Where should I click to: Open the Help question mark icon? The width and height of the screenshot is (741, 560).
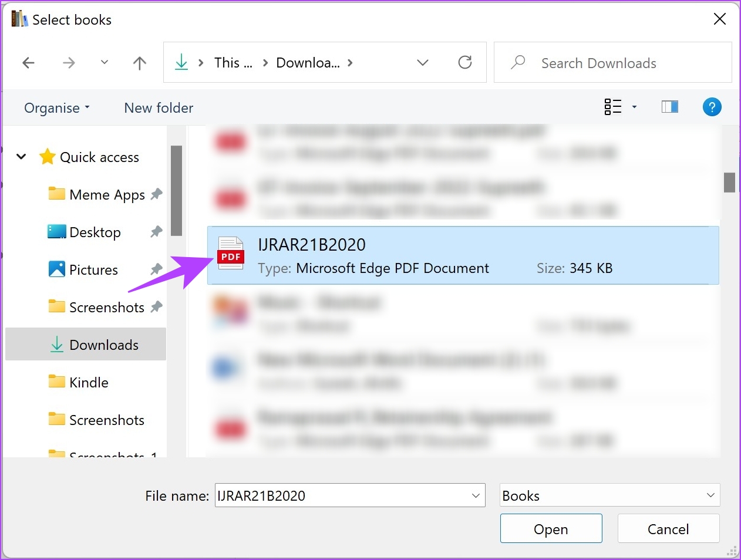pos(712,107)
